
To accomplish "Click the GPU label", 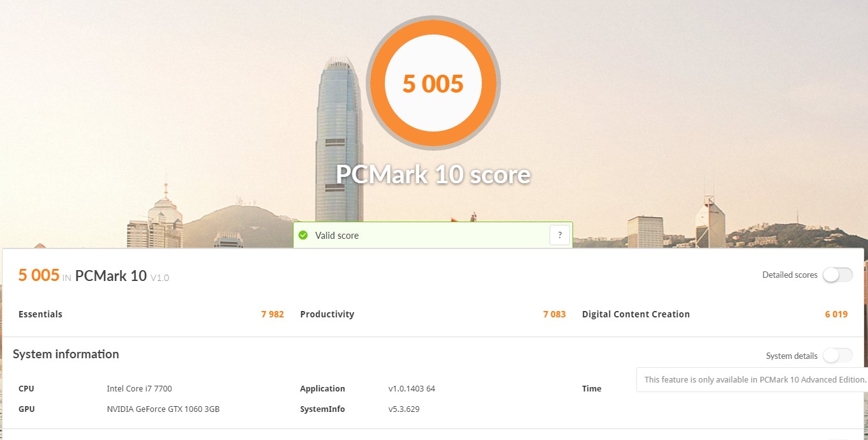I will (26, 409).
